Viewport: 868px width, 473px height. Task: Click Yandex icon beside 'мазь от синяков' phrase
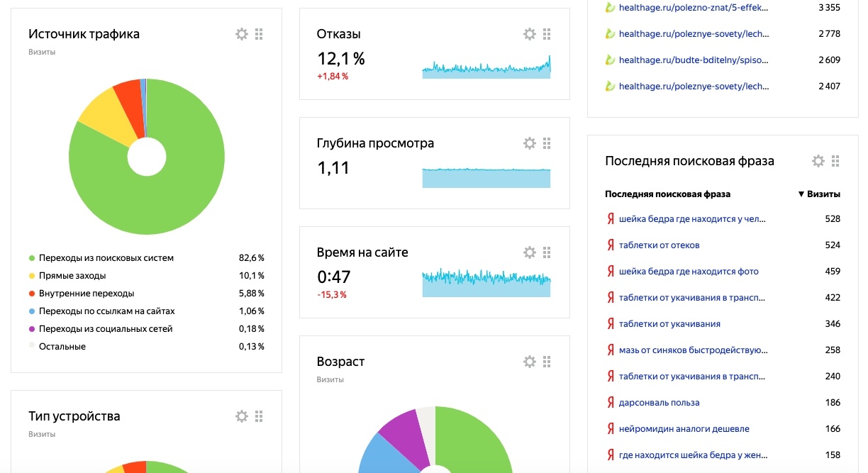(x=610, y=350)
